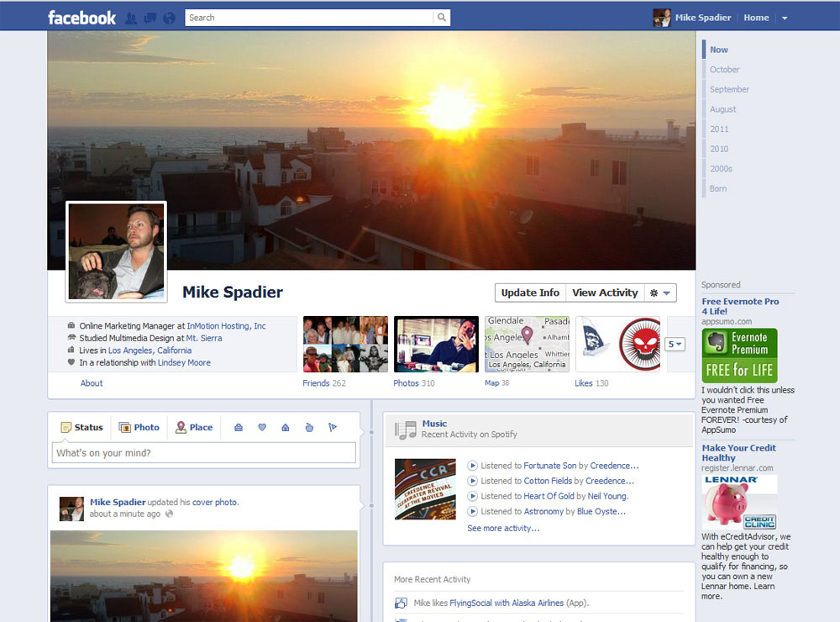
Task: Open the cover photo link in the post
Action: (214, 502)
